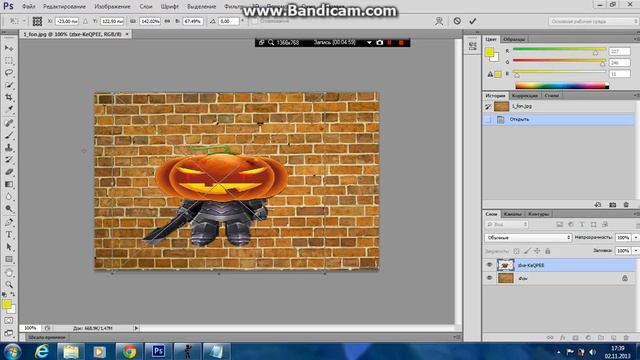Select the Horizontal Type tool
The image size is (640, 360).
[x=9, y=234]
